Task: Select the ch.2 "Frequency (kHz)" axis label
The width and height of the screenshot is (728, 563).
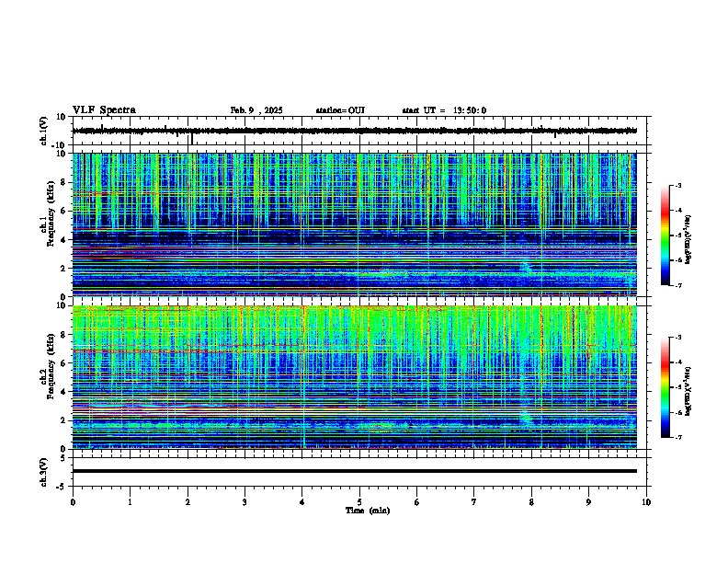Action: pos(51,366)
